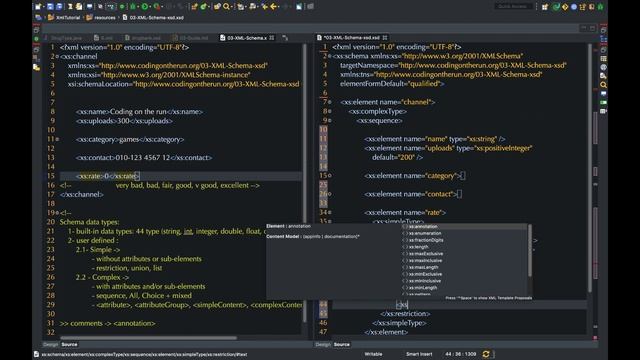Collapse the comment block at line 19

[x=57, y=213]
